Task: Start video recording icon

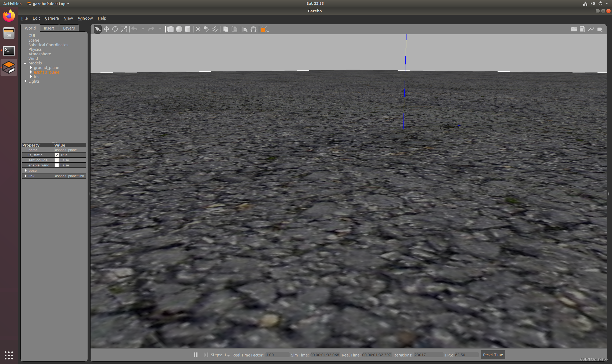Action: [600, 29]
